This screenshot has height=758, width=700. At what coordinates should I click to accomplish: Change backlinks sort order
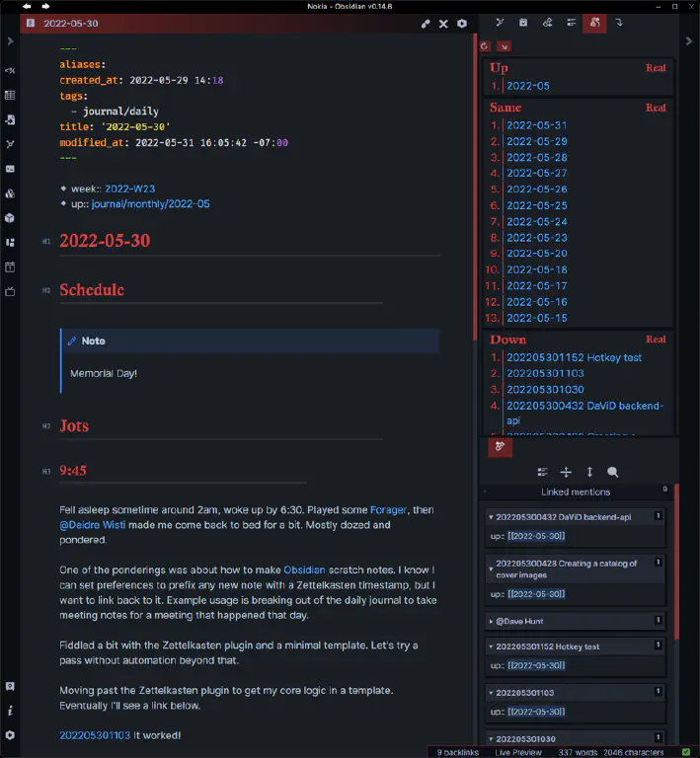coord(589,472)
